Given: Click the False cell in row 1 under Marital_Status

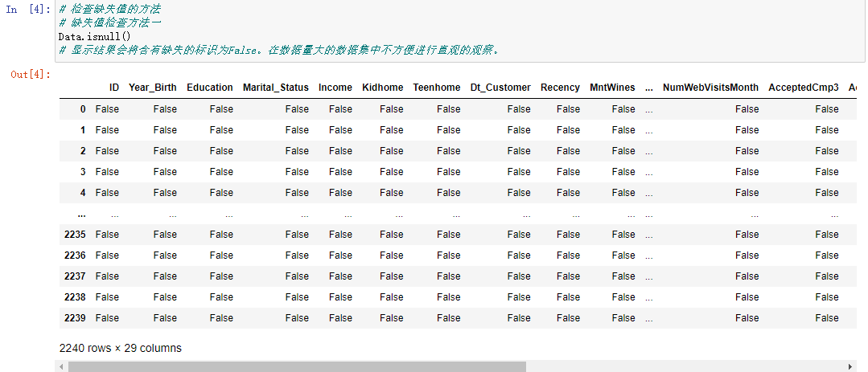Looking at the screenshot, I should click(298, 130).
